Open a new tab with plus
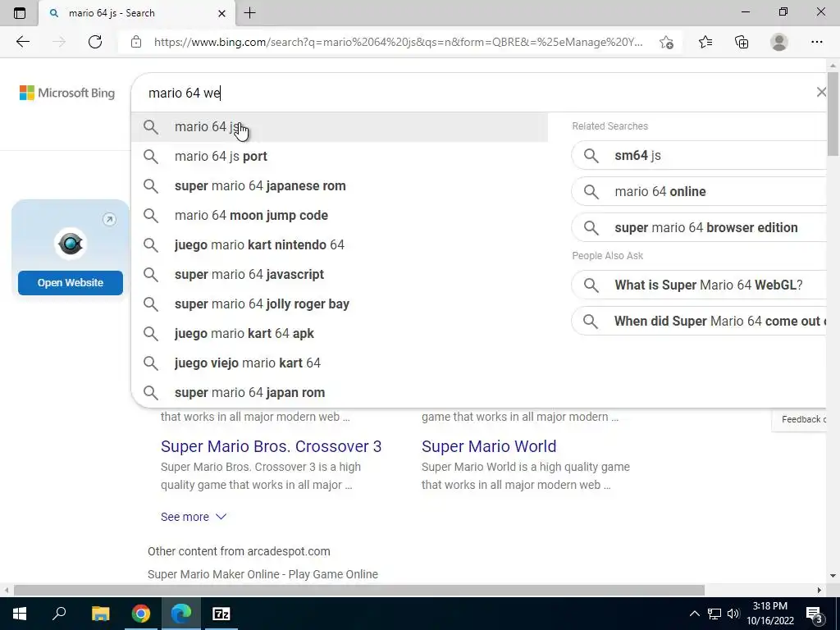The image size is (840, 630). click(x=249, y=13)
